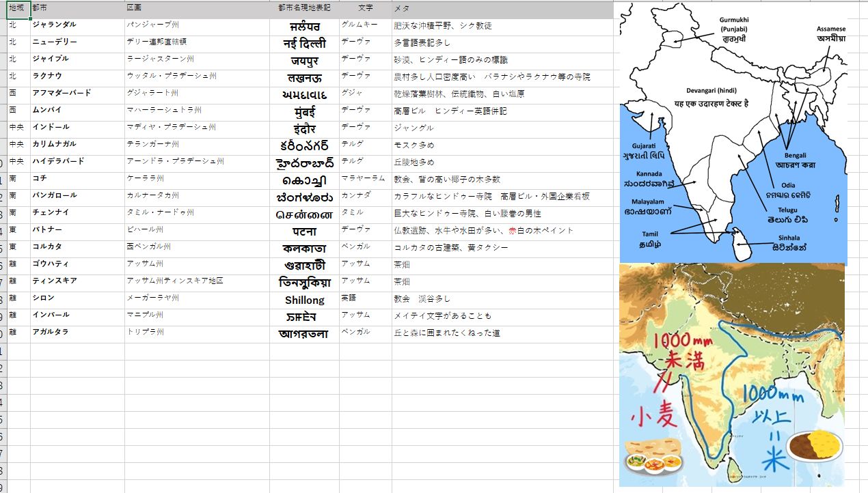Viewport: 868px width, 493px height.
Task: Click the コルカタ city cell
Action: 77,249
